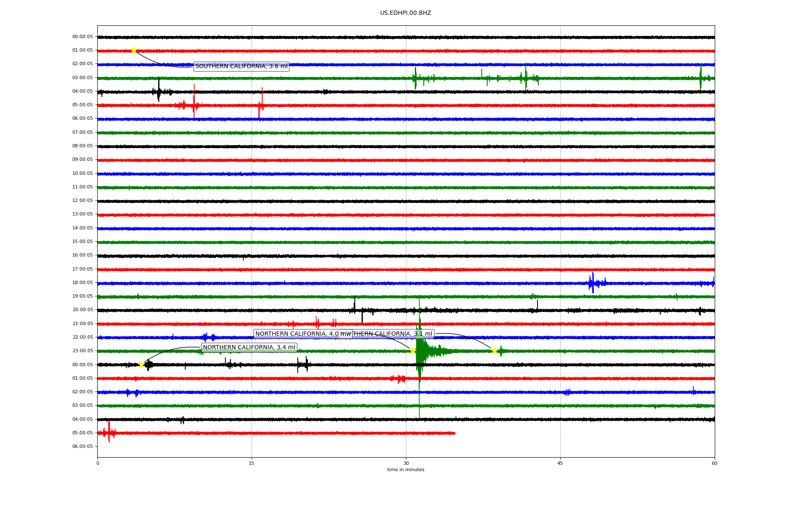The width and height of the screenshot is (812, 508).
Task: Click the red burst at start of last 05:00:05 trace
Action: [x=109, y=433]
